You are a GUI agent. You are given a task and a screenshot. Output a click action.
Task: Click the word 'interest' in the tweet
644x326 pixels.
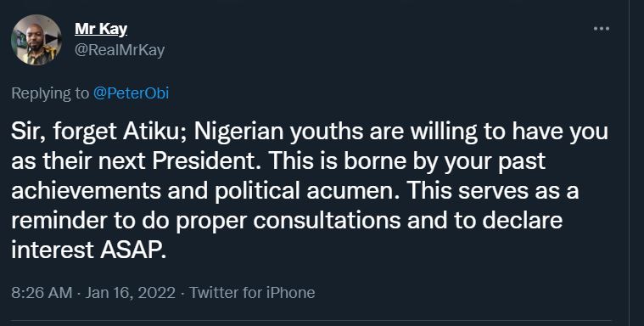(53, 250)
